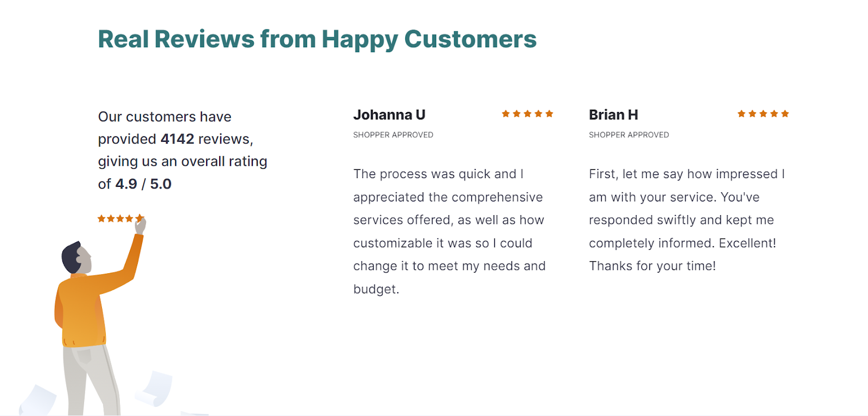Click the 'Our customers have provided' summary text
Image resolution: width=868 pixels, height=416 pixels.
pos(182,150)
